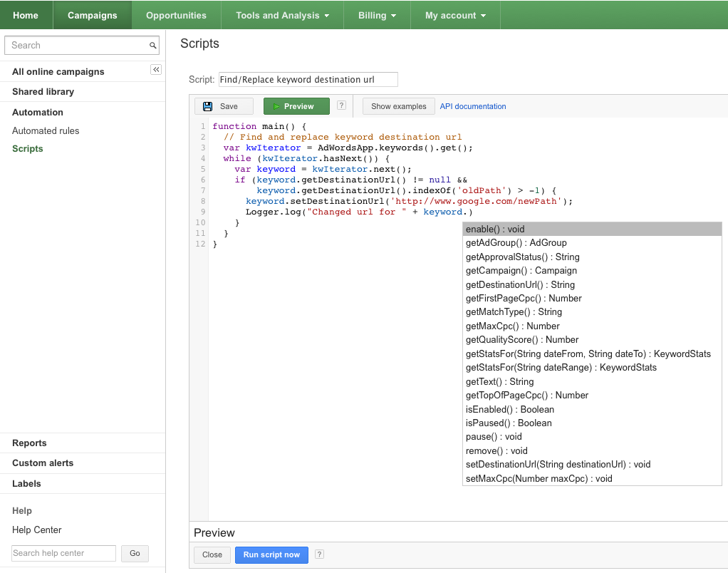The image size is (728, 573).
Task: Collapse the sidebar with the chevron icon
Action: 156,70
